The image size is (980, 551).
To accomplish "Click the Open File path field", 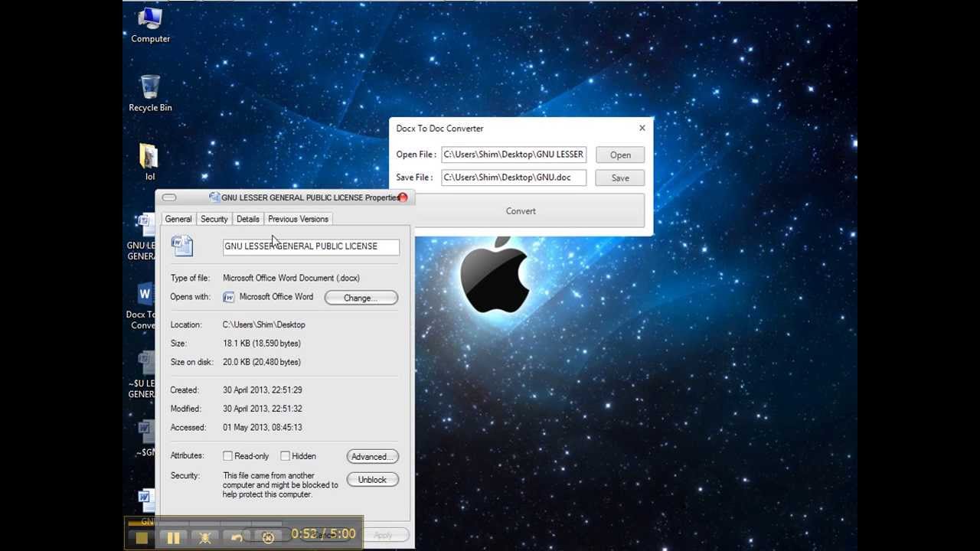I will pyautogui.click(x=514, y=155).
